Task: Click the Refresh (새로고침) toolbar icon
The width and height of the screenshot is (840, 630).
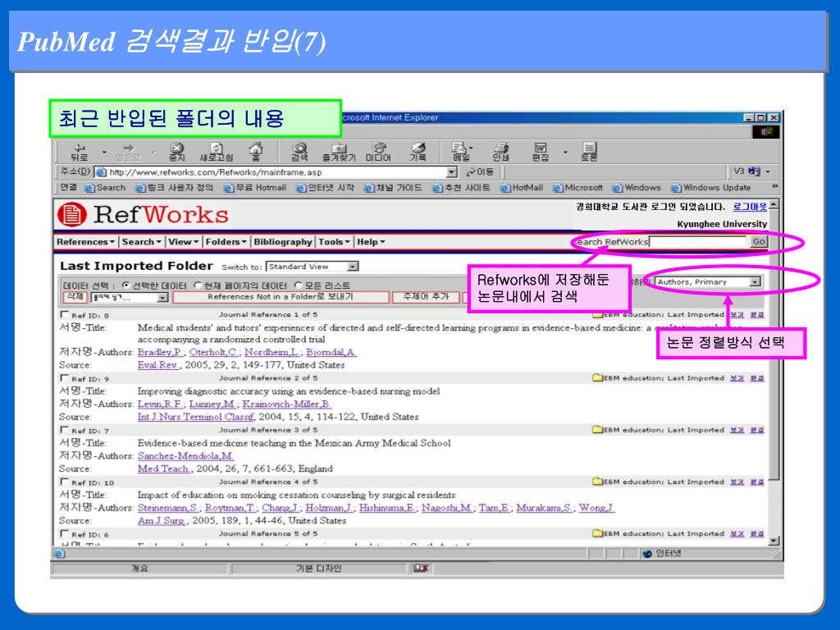Action: point(217,152)
